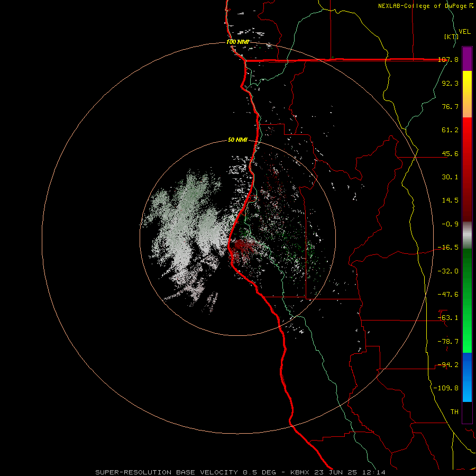This screenshot has height=476, width=476.
Task: Pick the blue segment of the velocity scale
Action: pos(467,377)
